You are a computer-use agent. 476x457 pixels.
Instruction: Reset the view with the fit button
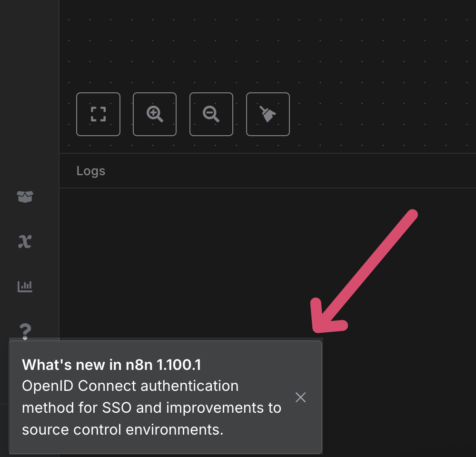[x=98, y=114]
